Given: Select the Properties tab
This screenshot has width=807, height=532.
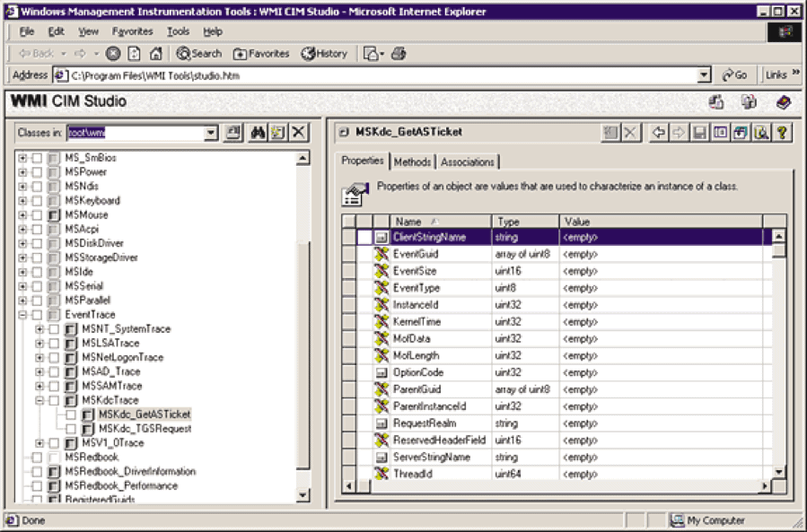Looking at the screenshot, I should (363, 161).
